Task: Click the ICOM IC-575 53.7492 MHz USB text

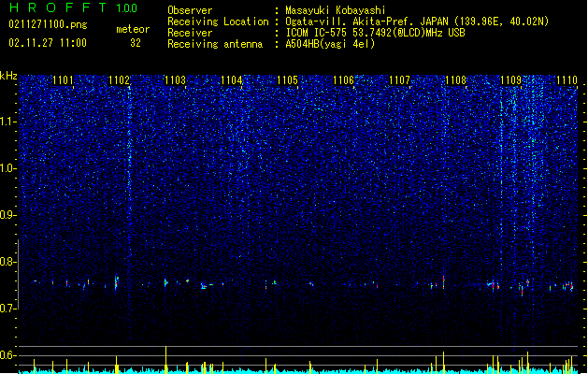Action: coord(375,33)
